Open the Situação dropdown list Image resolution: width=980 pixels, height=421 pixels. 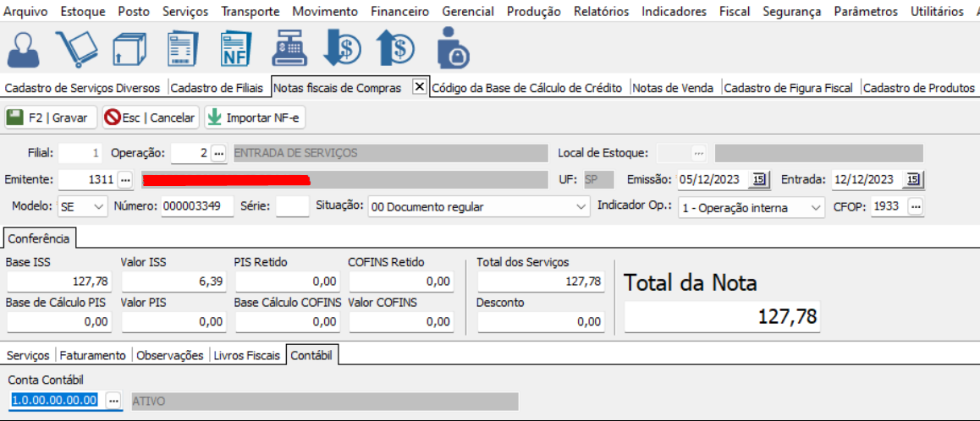(x=581, y=206)
